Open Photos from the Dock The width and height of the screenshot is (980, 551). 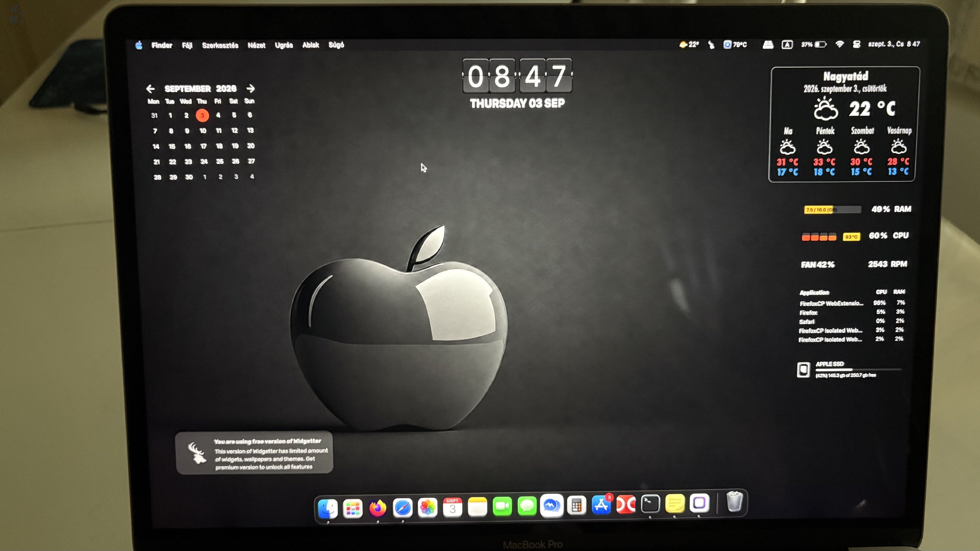[428, 508]
